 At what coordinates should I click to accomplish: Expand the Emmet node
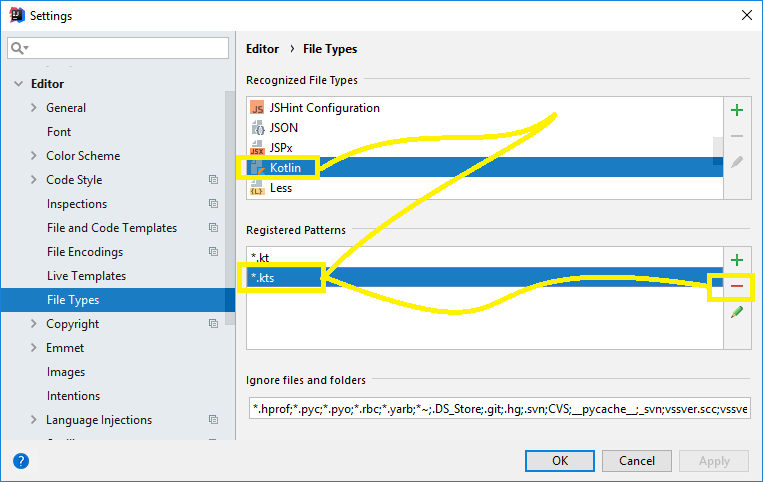click(x=34, y=348)
